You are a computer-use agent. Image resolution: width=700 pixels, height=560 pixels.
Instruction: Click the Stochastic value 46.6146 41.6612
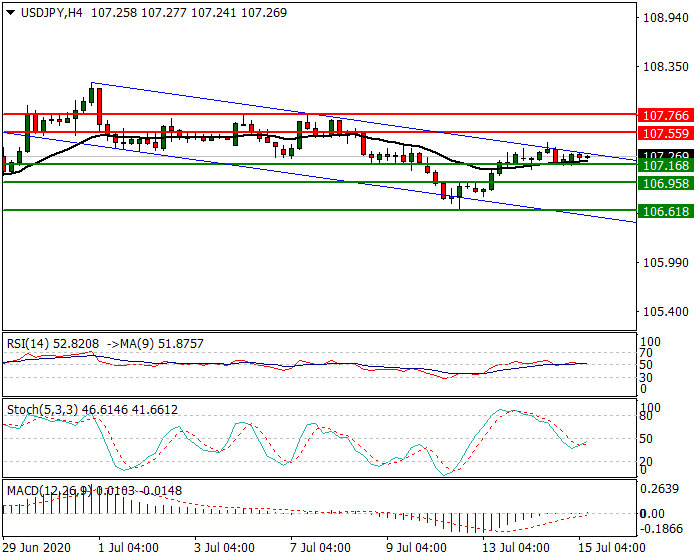click(130, 410)
